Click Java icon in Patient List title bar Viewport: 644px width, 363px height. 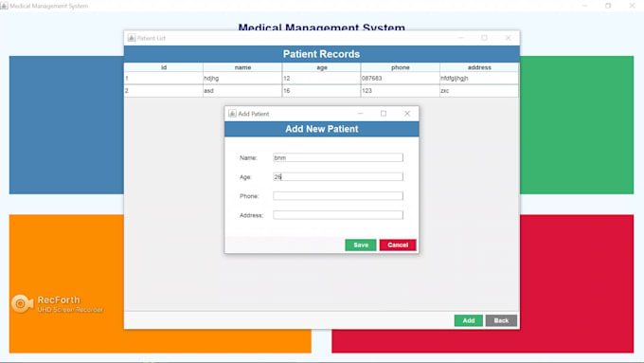point(132,38)
